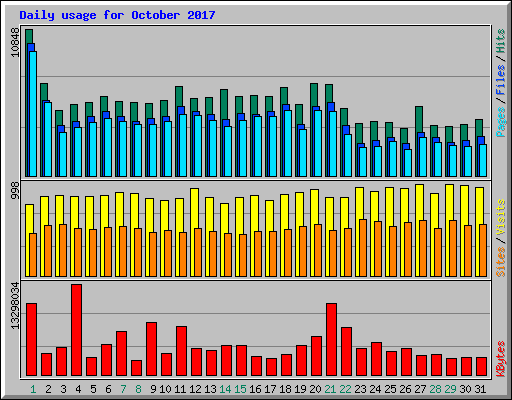This screenshot has width=512, height=400.
Task: Click the orange sites bar for day 3
Action: click(63, 250)
